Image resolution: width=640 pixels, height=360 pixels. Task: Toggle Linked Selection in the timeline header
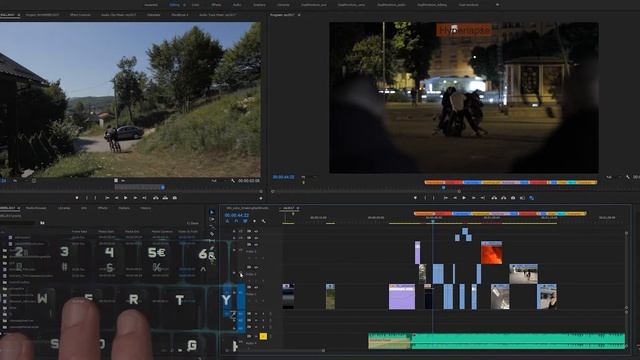coord(245,221)
